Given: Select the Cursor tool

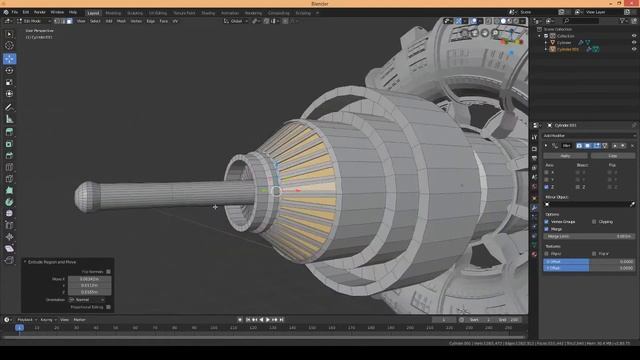Looking at the screenshot, I should pos(9,46).
